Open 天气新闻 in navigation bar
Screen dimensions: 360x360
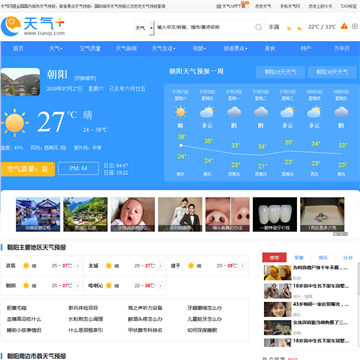pos(126,49)
